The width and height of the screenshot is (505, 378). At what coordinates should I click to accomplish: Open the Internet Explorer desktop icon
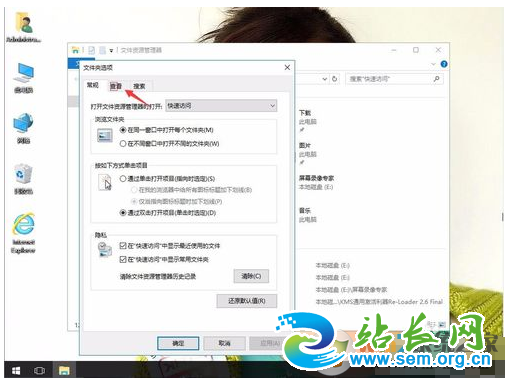point(23,233)
